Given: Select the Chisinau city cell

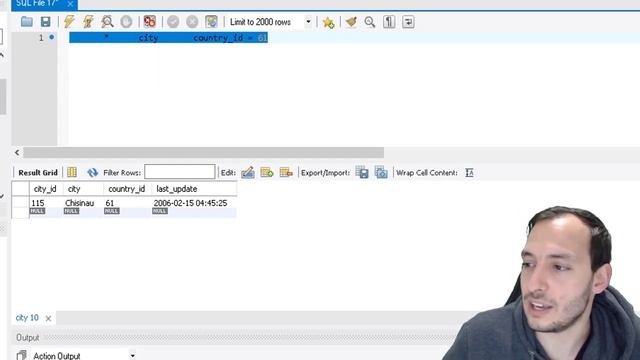Looking at the screenshot, I should pos(83,203).
